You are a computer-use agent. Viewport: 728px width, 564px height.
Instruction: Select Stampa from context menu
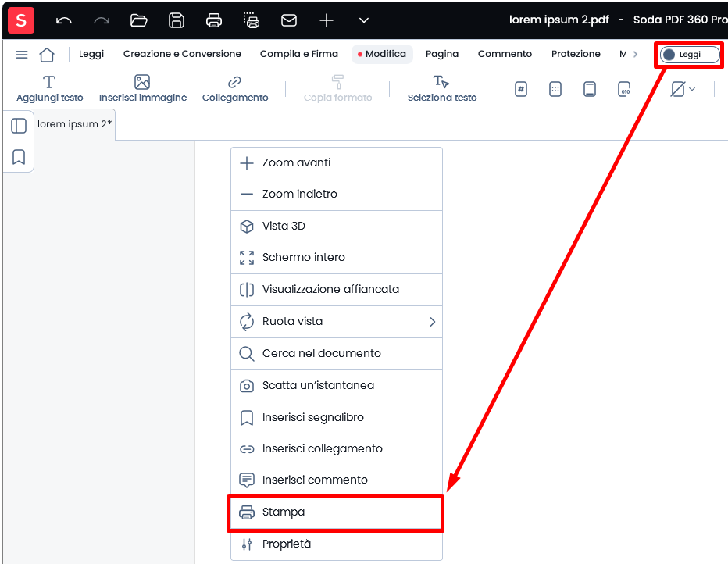point(337,512)
